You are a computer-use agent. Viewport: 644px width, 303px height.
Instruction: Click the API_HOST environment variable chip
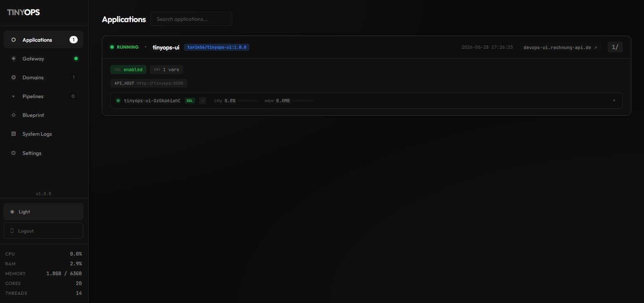click(x=149, y=83)
